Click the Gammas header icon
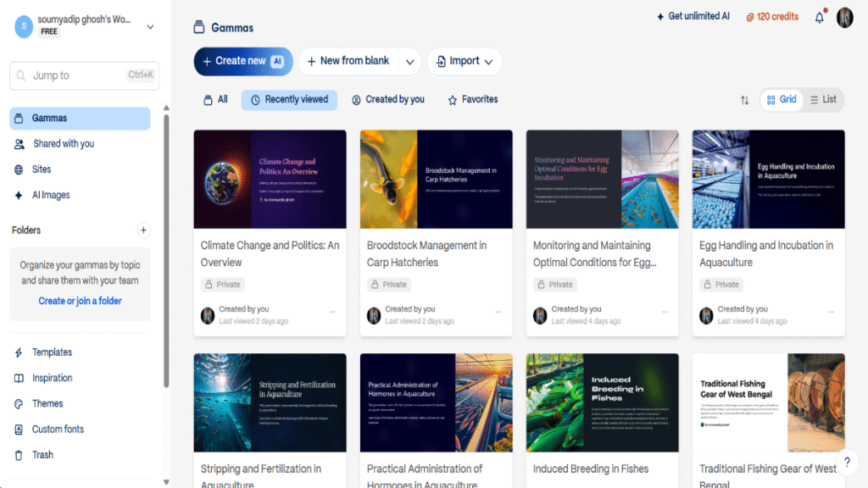 coord(199,27)
